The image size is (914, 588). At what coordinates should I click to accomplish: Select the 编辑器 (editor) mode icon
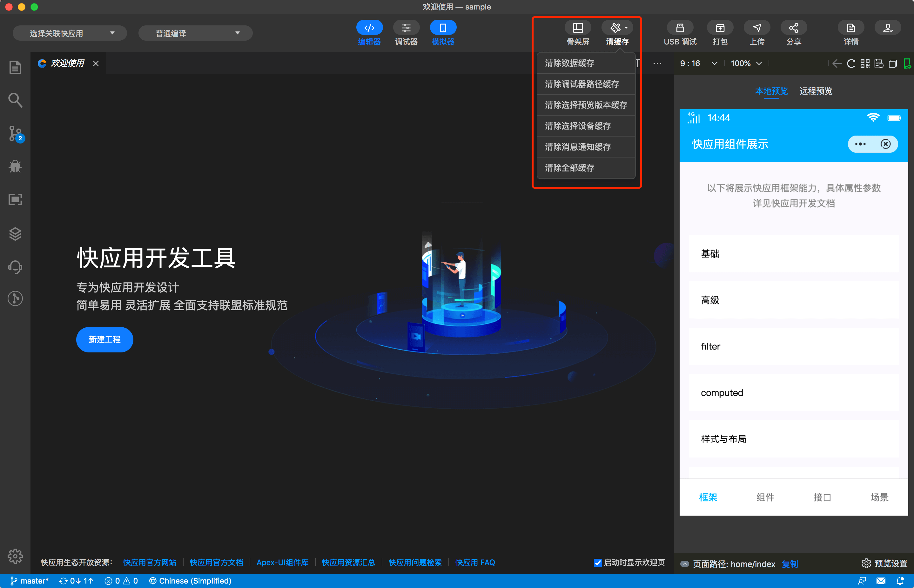click(x=369, y=32)
